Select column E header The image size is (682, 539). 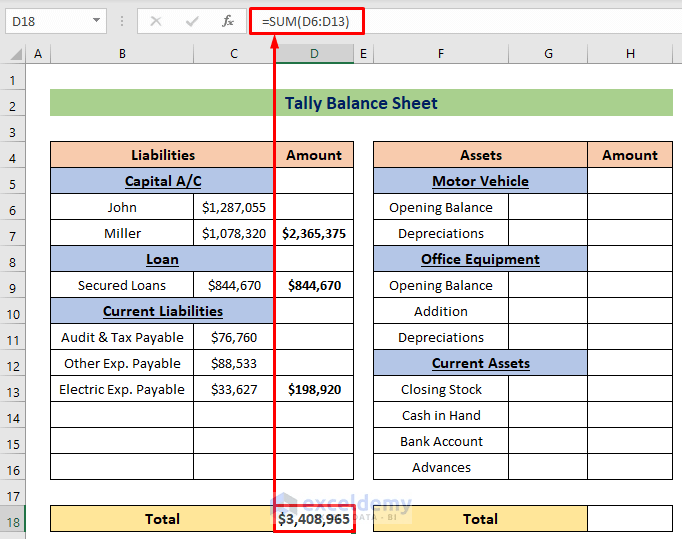point(364,54)
